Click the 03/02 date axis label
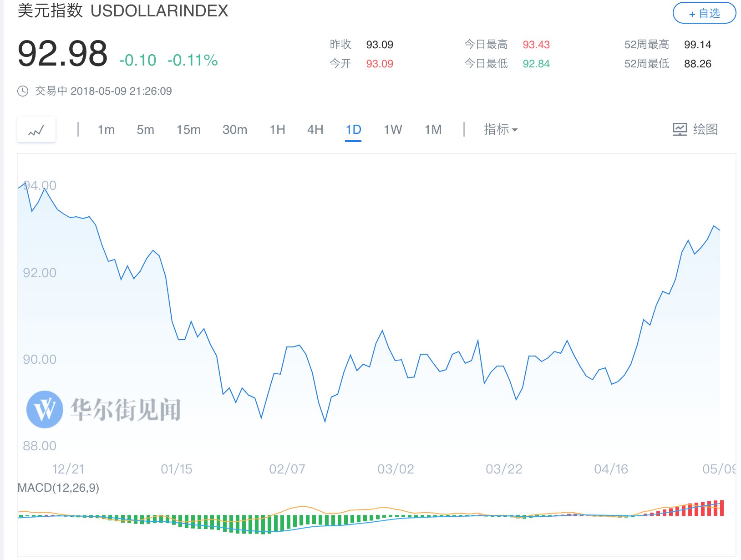This screenshot has height=560, width=741. (x=396, y=469)
